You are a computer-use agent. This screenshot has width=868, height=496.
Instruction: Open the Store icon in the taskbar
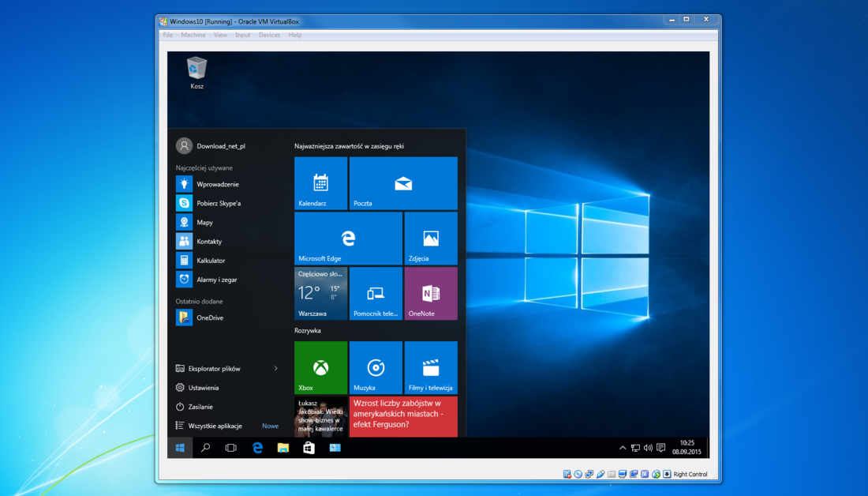[x=309, y=448]
